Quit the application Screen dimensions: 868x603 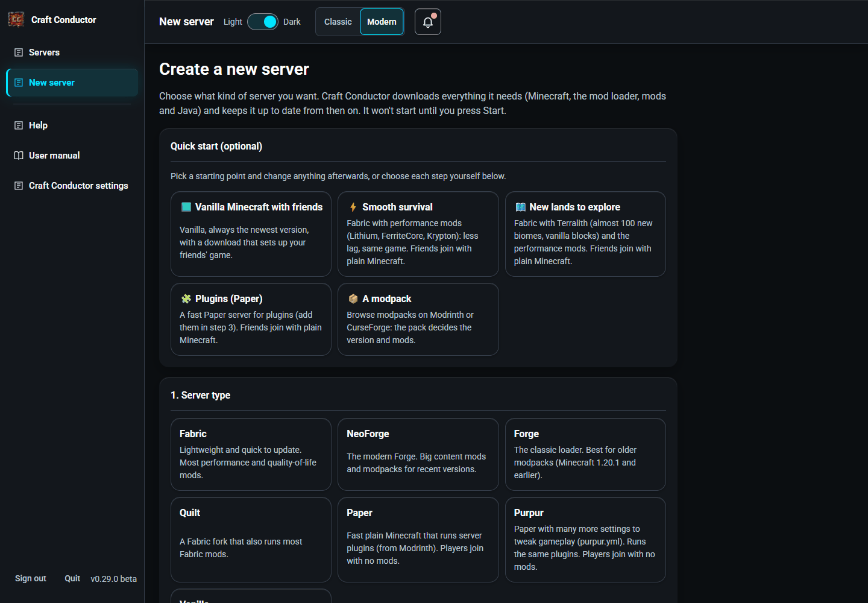point(72,578)
